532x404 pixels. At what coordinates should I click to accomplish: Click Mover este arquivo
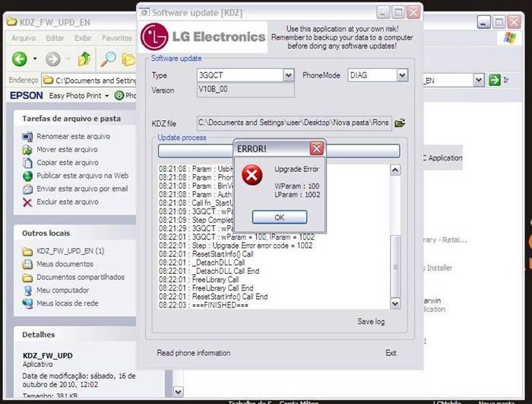pyautogui.click(x=67, y=150)
